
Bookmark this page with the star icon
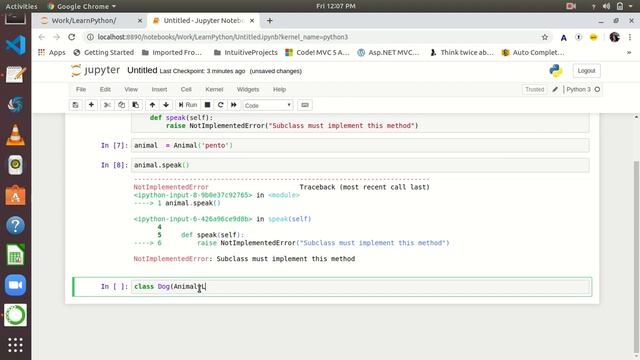click(x=544, y=37)
